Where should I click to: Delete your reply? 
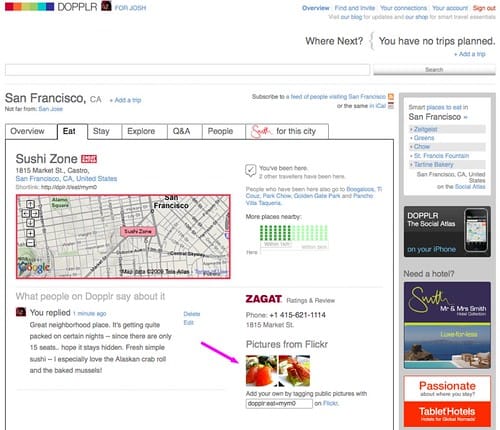point(192,314)
